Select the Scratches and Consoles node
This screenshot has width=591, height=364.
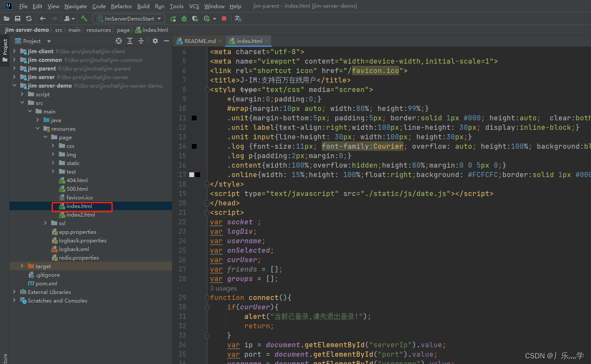click(57, 300)
